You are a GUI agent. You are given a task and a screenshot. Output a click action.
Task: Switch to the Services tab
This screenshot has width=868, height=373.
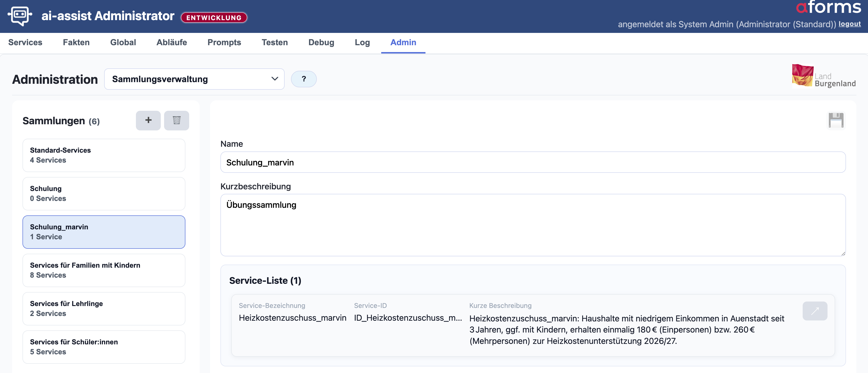(25, 42)
